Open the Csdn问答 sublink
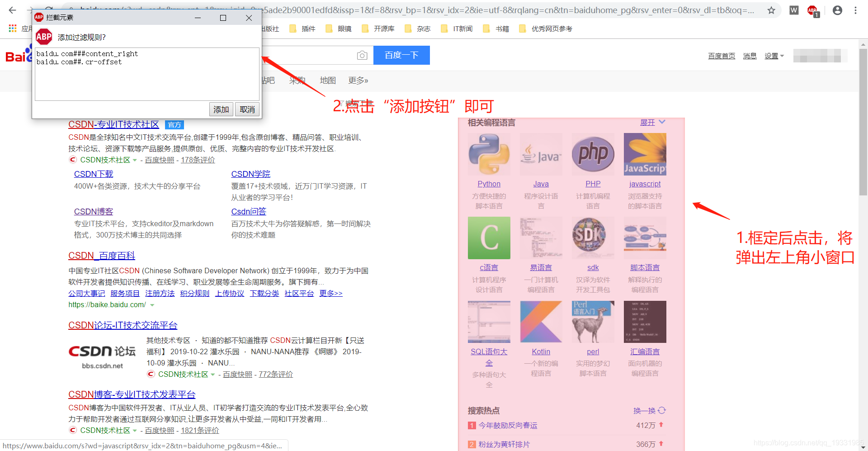Image resolution: width=868 pixels, height=451 pixels. (249, 211)
